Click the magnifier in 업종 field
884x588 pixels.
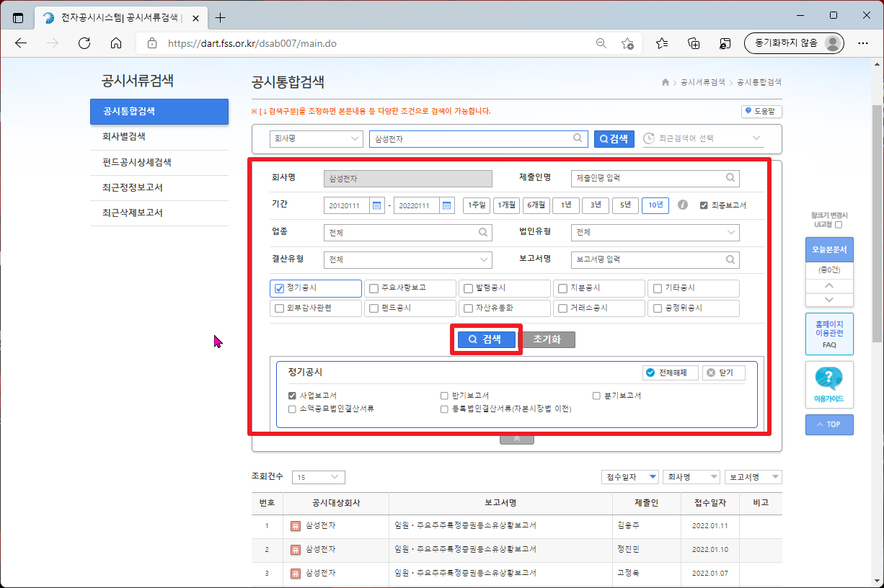[483, 233]
